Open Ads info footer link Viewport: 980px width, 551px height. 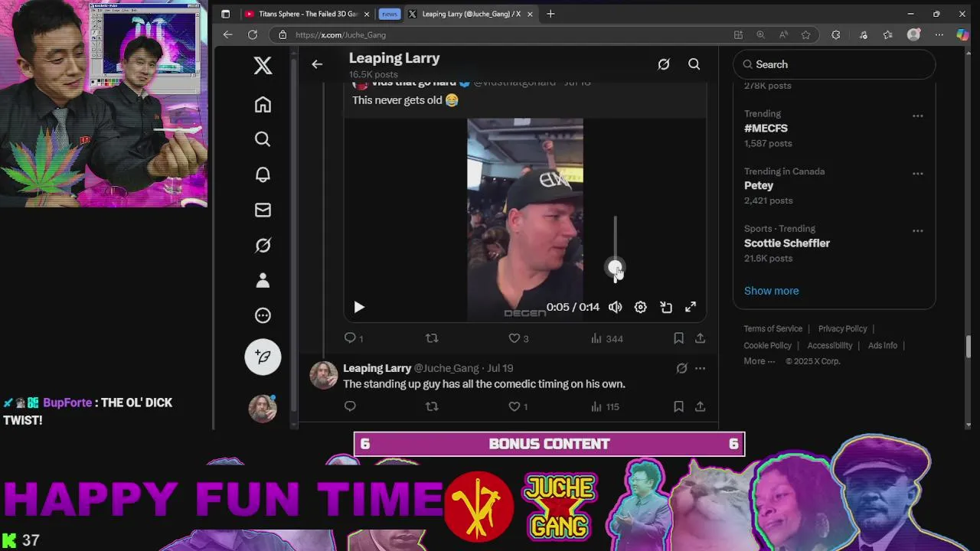[x=883, y=345]
